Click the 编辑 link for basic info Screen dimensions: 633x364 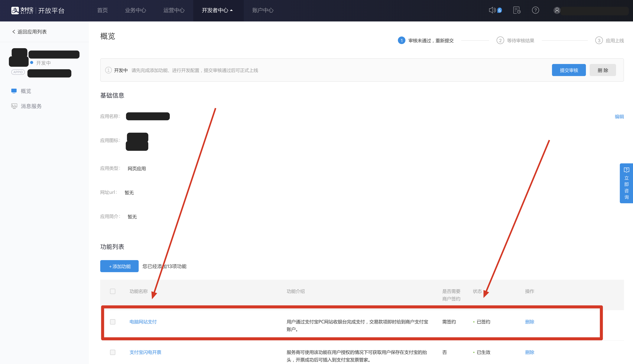tap(619, 117)
